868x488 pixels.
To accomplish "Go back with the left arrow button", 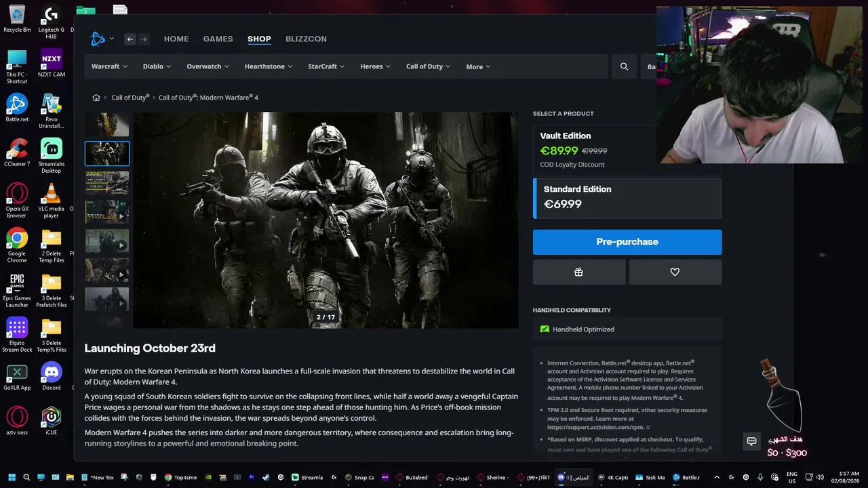I will coord(130,39).
